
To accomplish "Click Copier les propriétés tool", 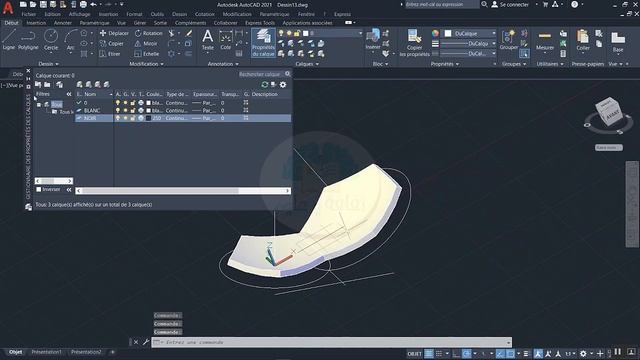I will (x=414, y=43).
